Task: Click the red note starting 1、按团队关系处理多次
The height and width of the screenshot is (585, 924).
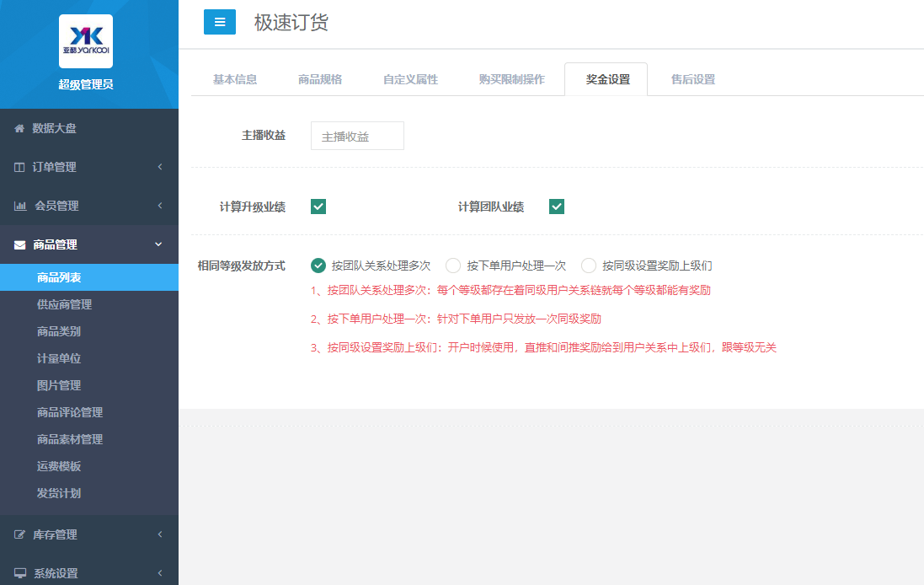Action: click(510, 290)
